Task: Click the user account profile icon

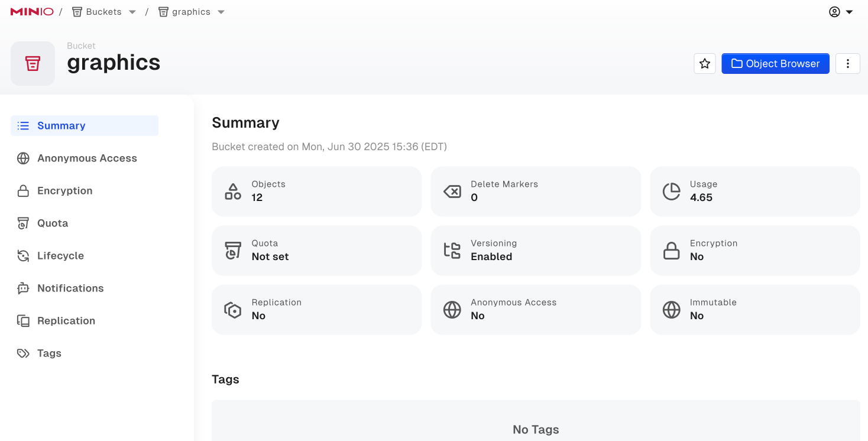Action: 834,12
